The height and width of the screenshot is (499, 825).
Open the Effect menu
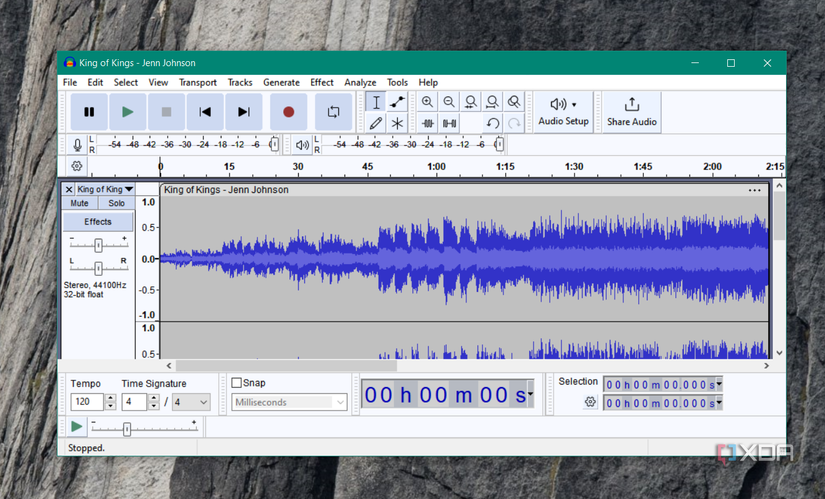point(321,83)
